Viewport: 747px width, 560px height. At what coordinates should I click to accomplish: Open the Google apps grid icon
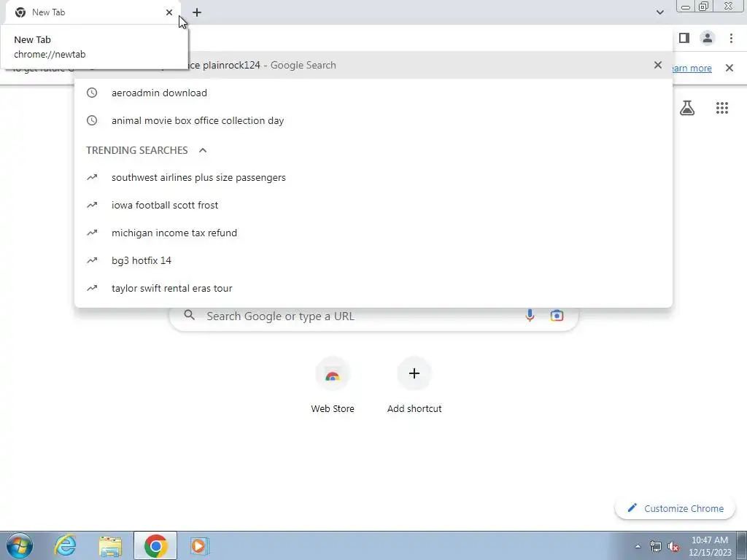click(x=722, y=108)
